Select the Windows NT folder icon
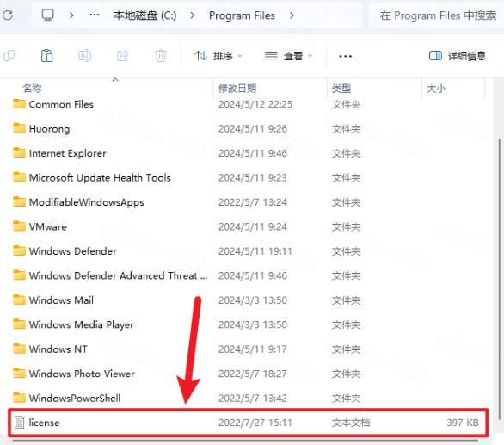Image resolution: width=504 pixels, height=445 pixels. (19, 349)
